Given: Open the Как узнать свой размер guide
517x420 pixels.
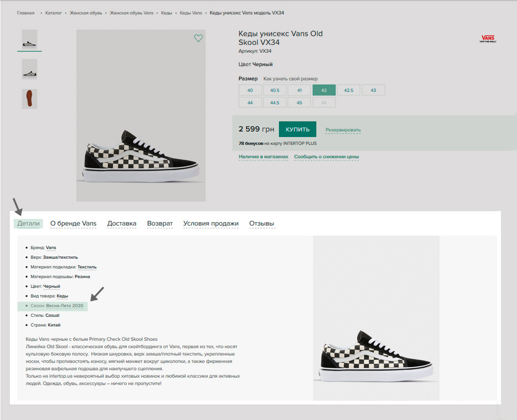Looking at the screenshot, I should tap(290, 79).
